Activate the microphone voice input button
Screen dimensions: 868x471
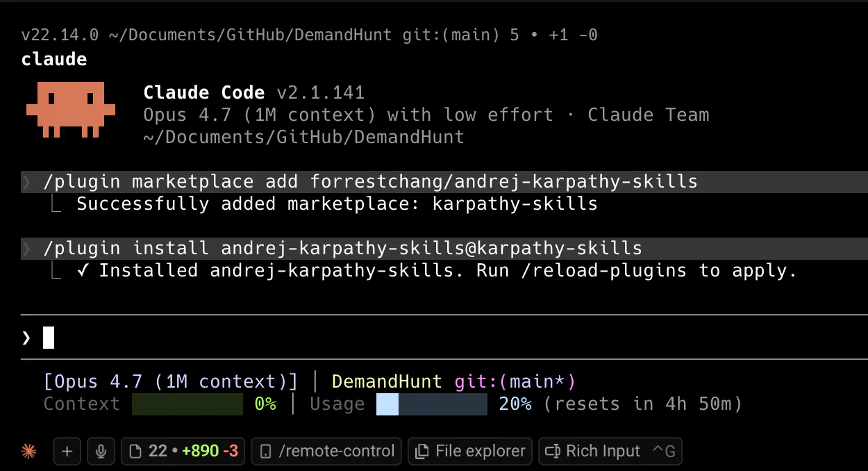click(101, 451)
